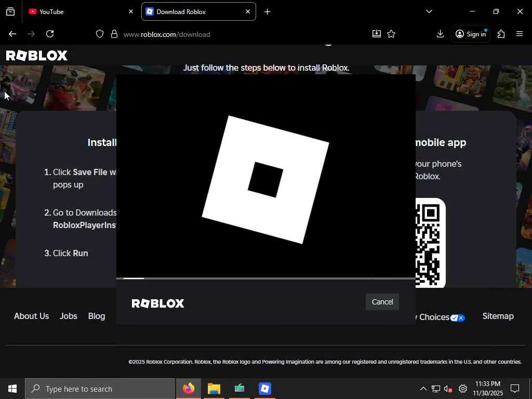This screenshot has height=399, width=532.
Task: Go back to previous page
Action: click(x=12, y=34)
